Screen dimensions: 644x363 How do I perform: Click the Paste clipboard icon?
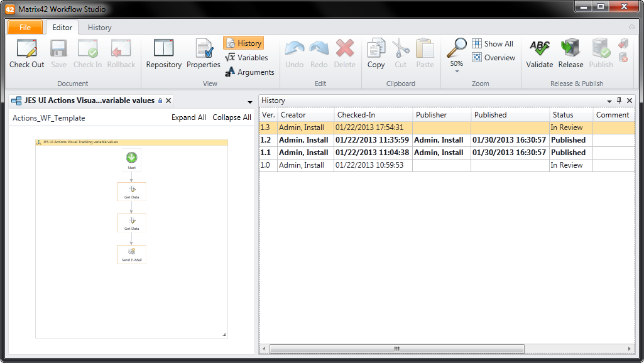click(425, 48)
